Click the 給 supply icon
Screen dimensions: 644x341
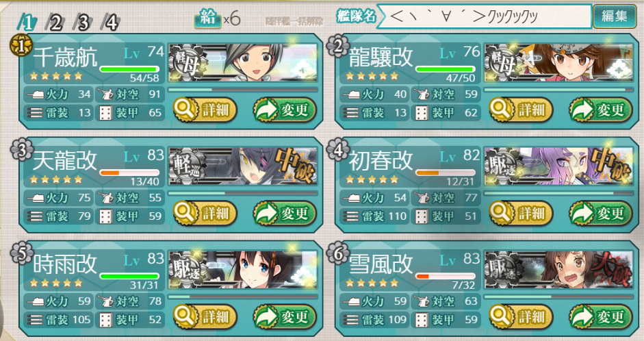(x=208, y=18)
